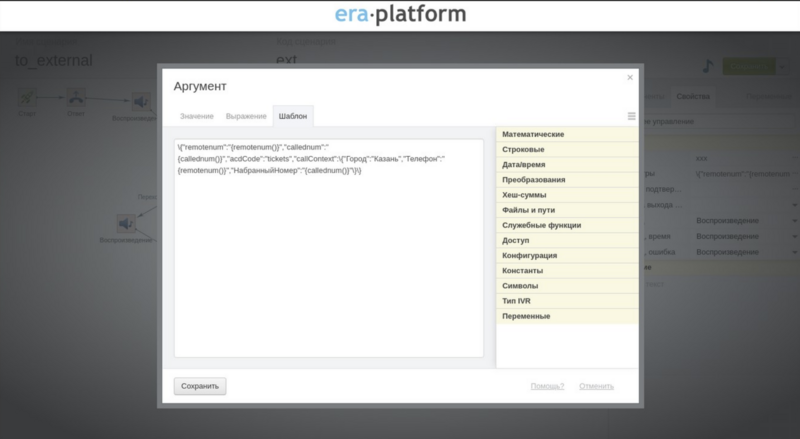The height and width of the screenshot is (439, 800).
Task: Click the ext scenario code field
Action: 287,60
